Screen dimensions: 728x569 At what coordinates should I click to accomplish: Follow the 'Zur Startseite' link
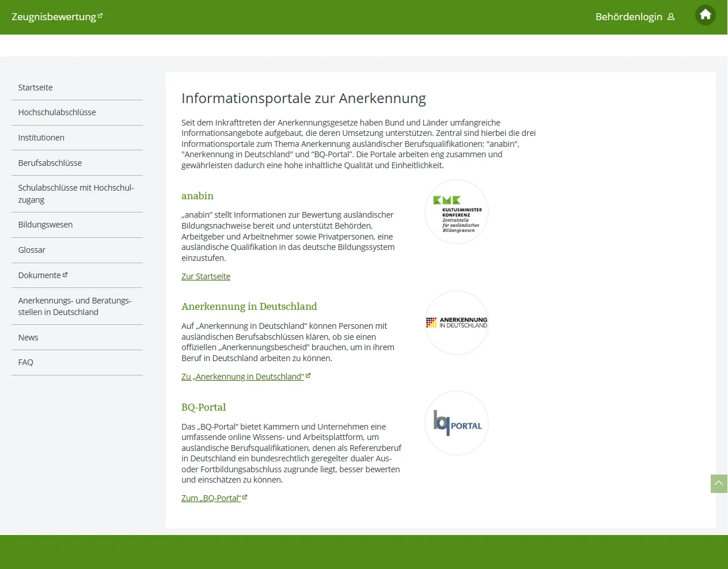206,276
